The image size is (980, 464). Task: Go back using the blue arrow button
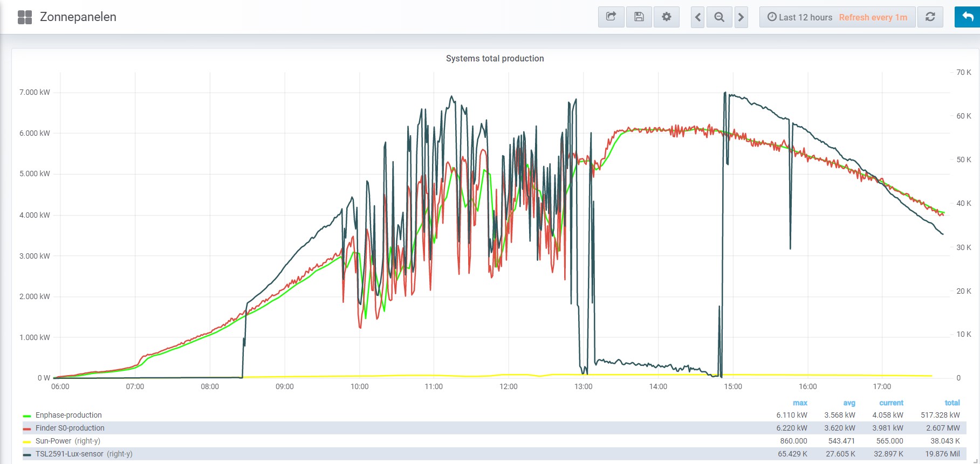point(968,17)
